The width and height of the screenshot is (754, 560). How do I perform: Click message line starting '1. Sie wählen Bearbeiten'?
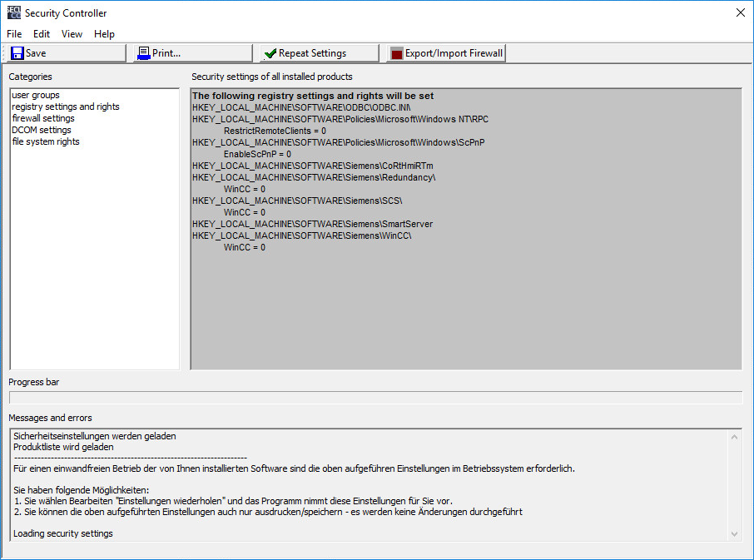[x=233, y=501]
